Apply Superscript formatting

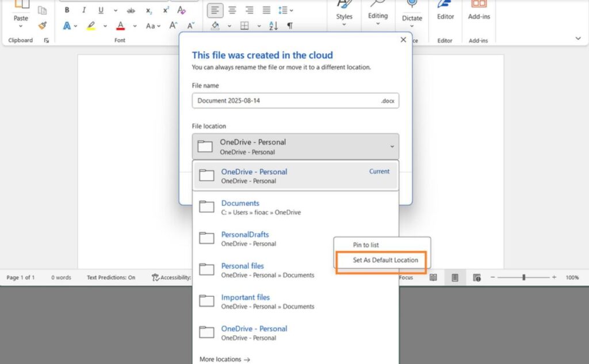tap(166, 10)
